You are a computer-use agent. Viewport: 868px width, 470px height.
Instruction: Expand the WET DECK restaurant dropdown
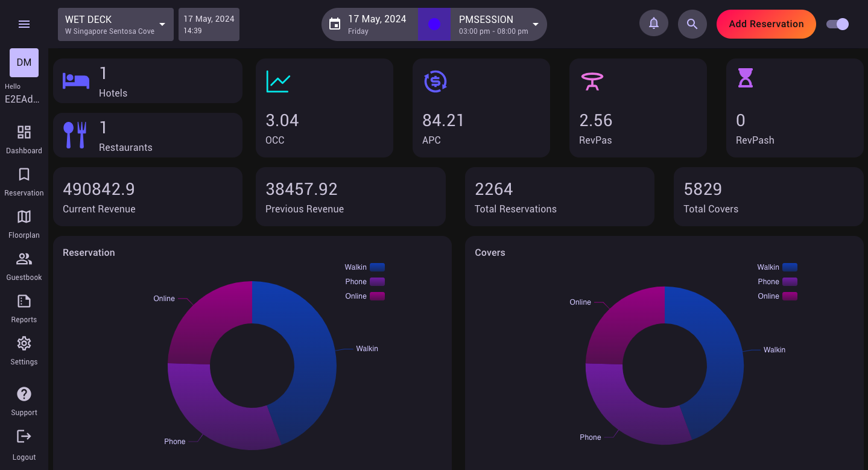162,24
